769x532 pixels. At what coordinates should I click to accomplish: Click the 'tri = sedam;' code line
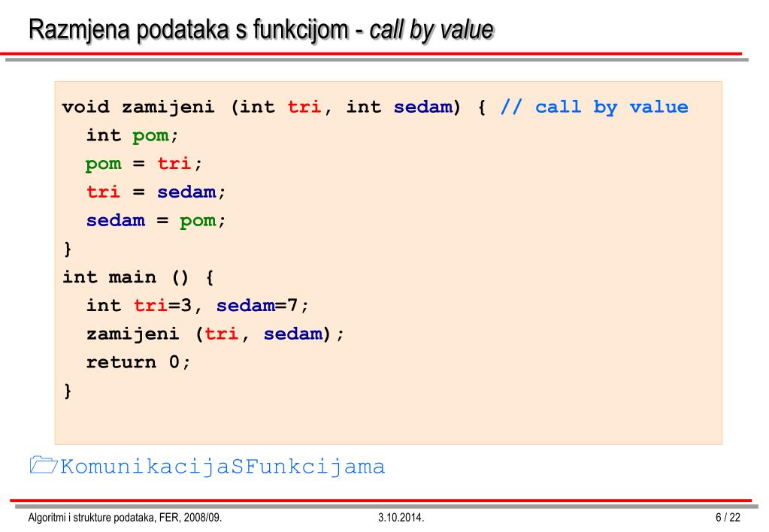pos(156,192)
